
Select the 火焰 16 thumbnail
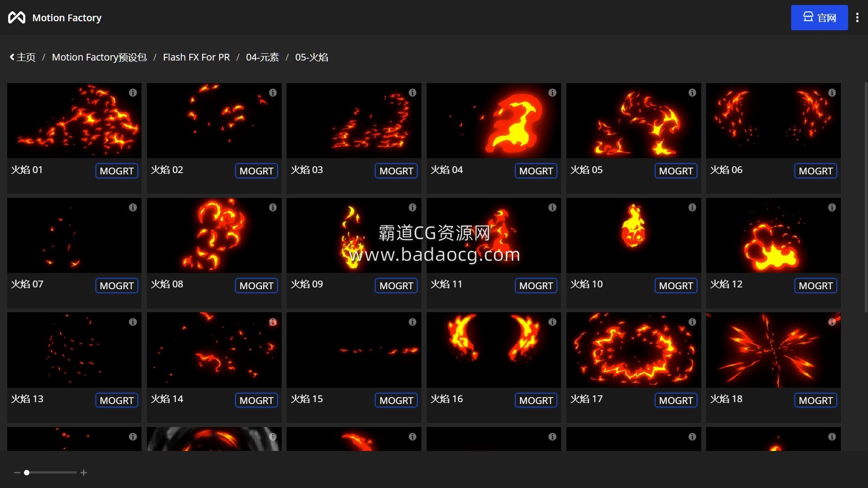click(494, 350)
